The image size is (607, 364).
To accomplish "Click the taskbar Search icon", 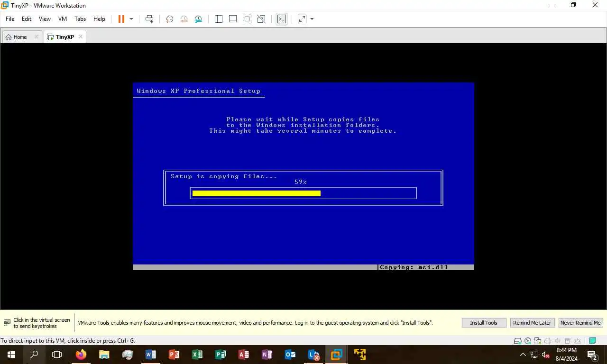I will 34,355.
